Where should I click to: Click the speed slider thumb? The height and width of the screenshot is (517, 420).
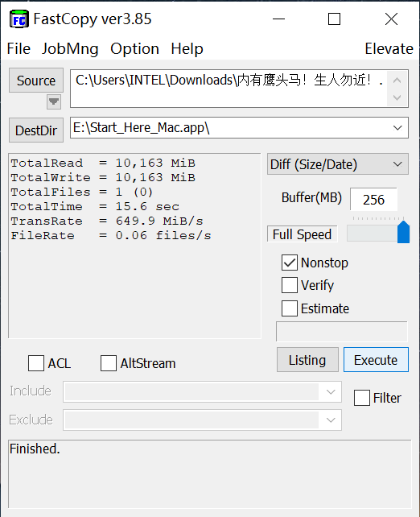tap(403, 232)
